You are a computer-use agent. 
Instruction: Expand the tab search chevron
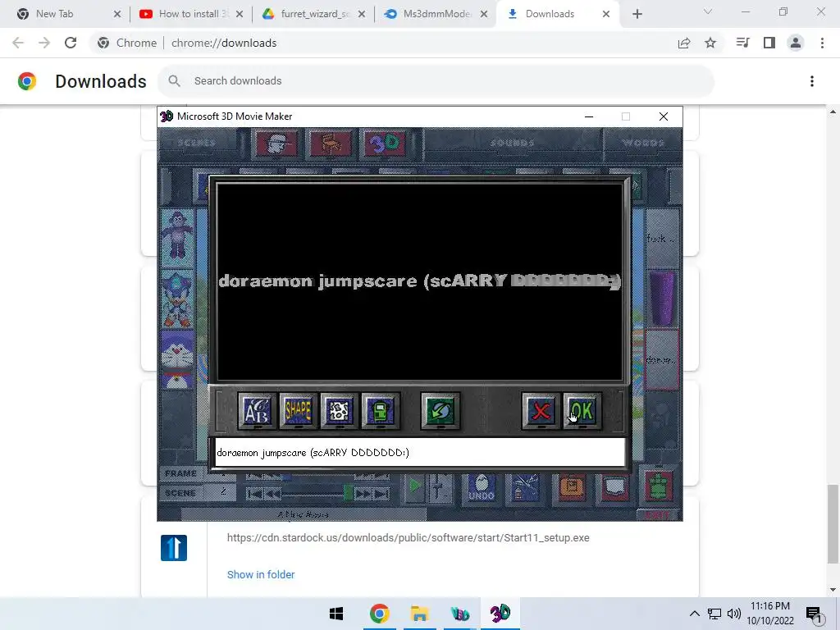(708, 11)
